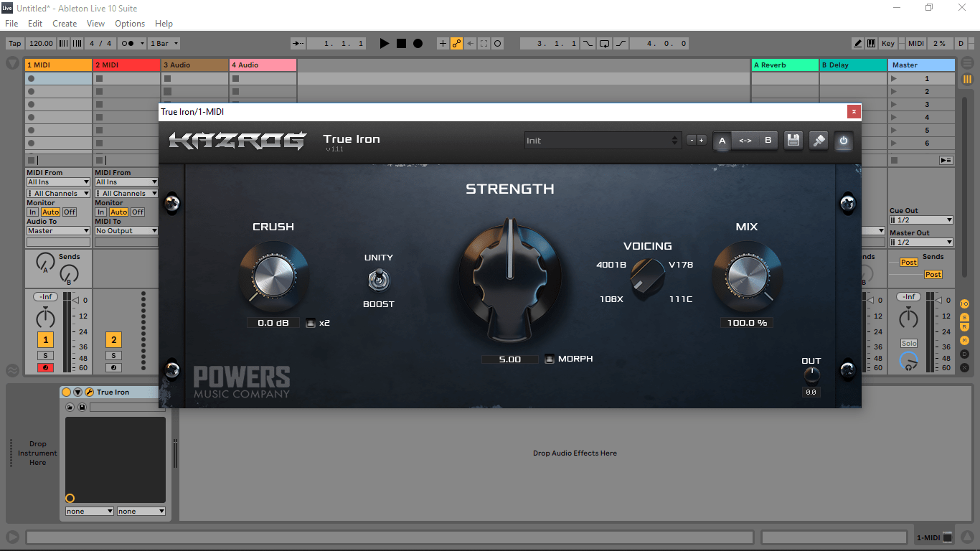Set track 2 Monitor to Off

click(138, 212)
